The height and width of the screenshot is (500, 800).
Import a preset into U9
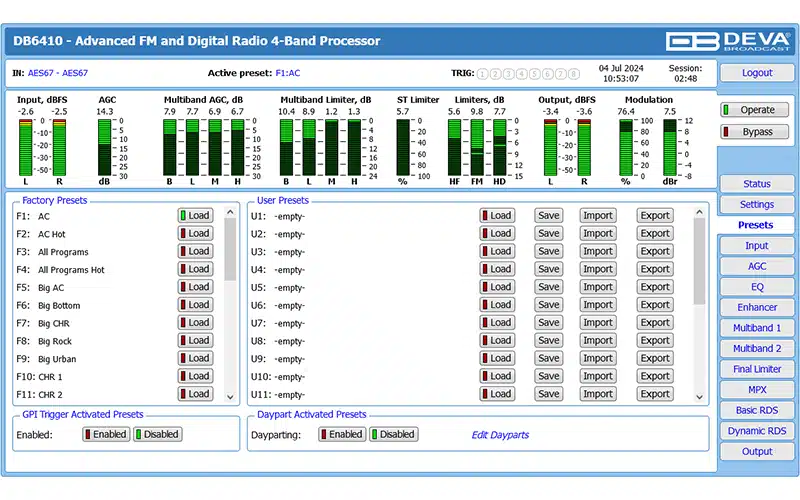(598, 358)
